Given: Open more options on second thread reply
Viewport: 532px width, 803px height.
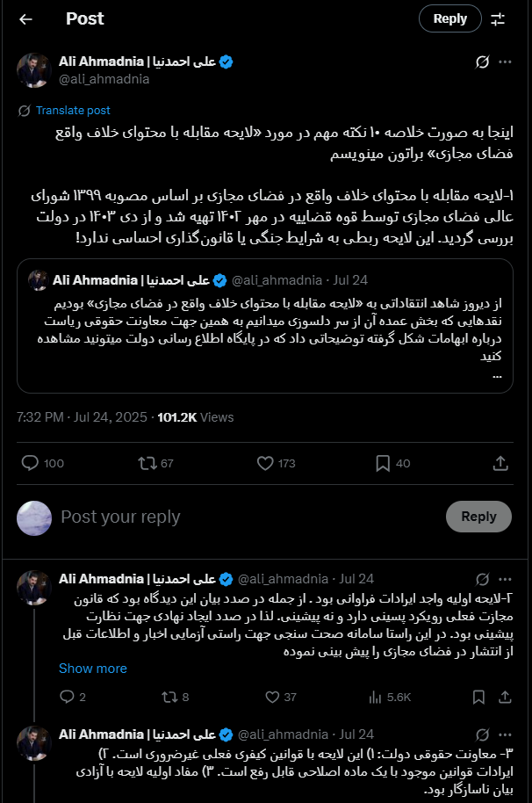Looking at the screenshot, I should [x=505, y=734].
